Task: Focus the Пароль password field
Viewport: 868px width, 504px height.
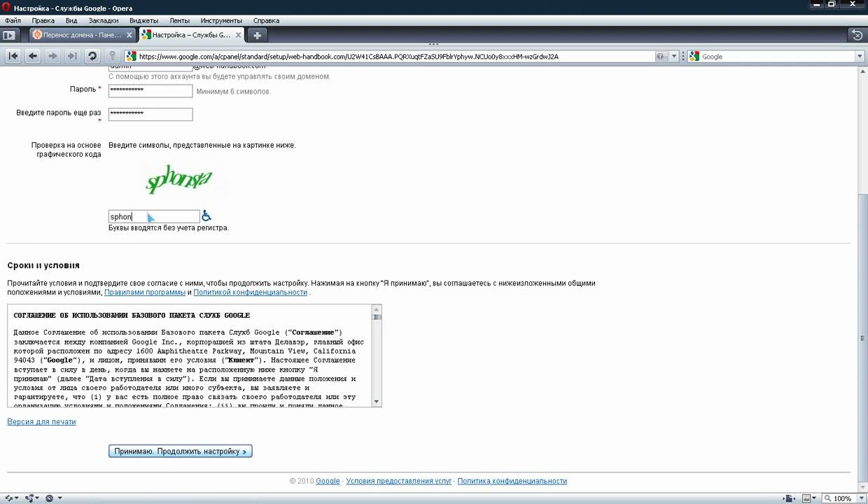Action: 150,91
